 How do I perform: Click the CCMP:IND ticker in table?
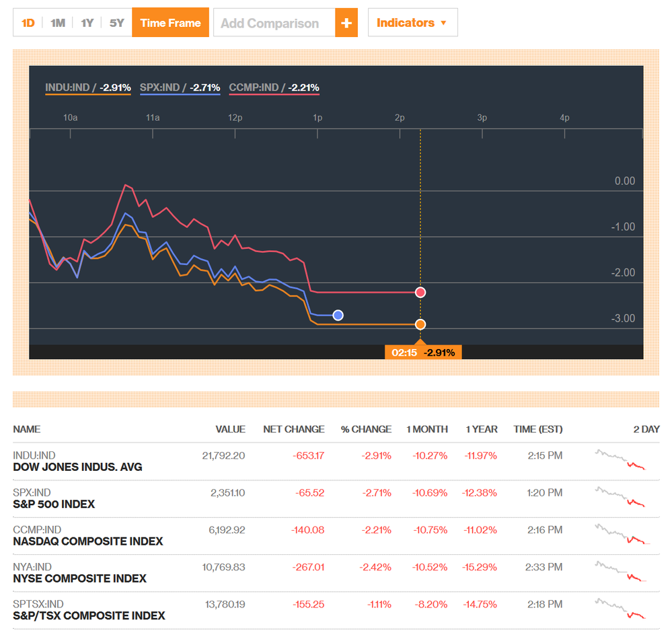coord(37,529)
